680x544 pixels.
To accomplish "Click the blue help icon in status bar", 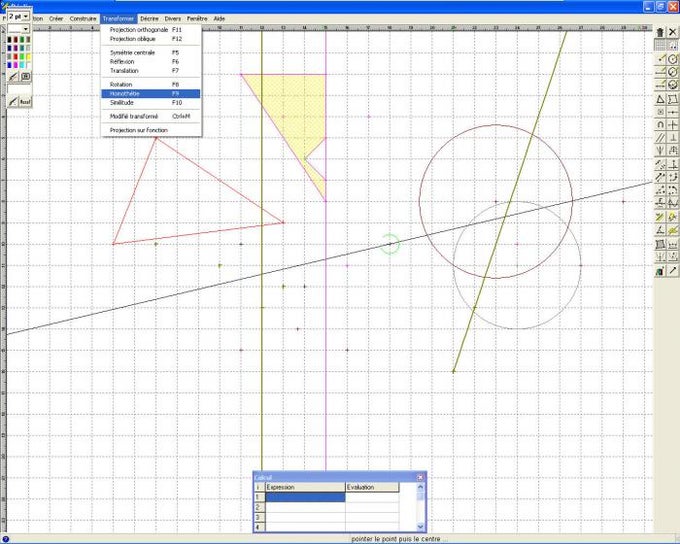I will (5, 539).
